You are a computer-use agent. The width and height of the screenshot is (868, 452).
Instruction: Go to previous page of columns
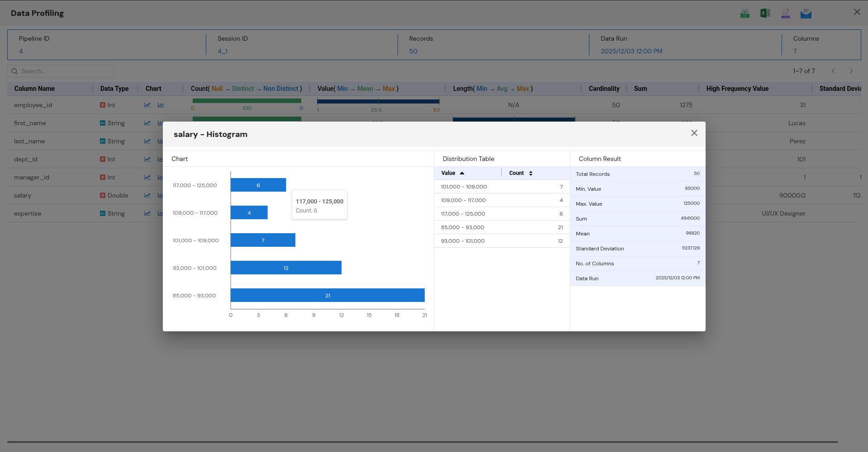(x=833, y=71)
